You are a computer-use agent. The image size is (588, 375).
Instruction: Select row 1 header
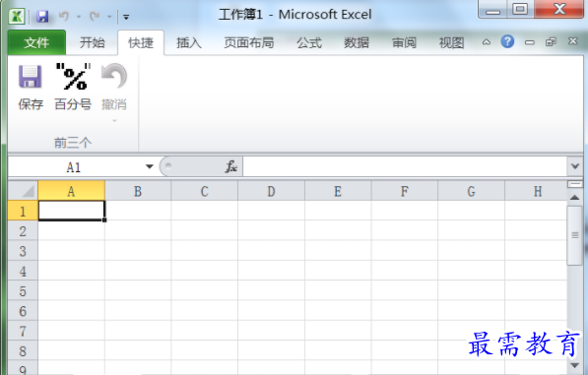[23, 211]
